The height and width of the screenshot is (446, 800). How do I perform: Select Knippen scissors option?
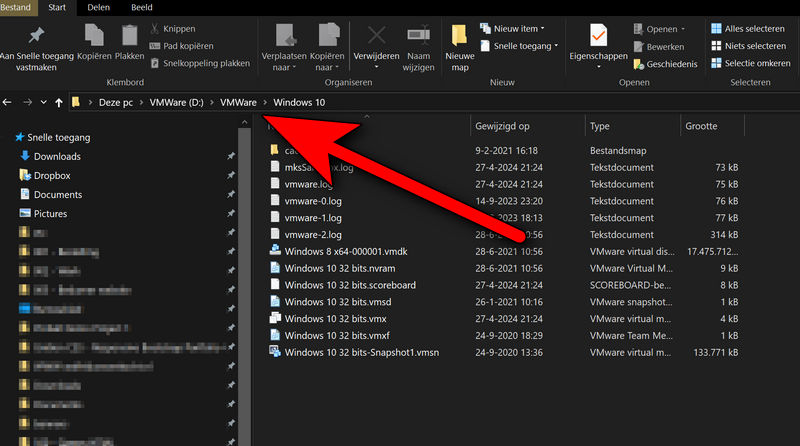173,29
